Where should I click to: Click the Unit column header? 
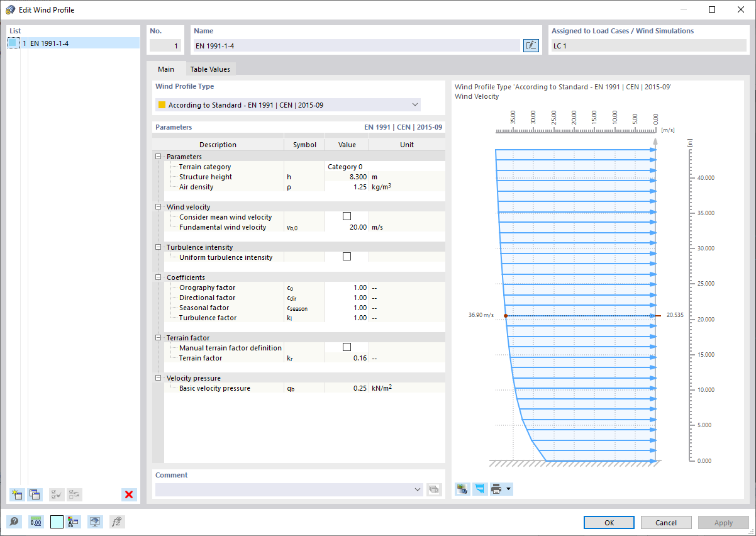click(407, 145)
